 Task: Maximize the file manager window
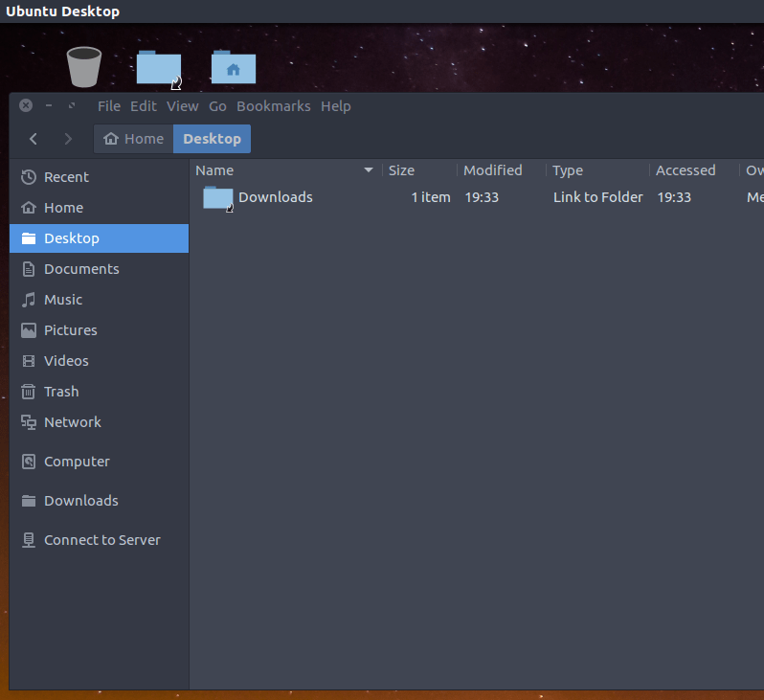click(72, 105)
